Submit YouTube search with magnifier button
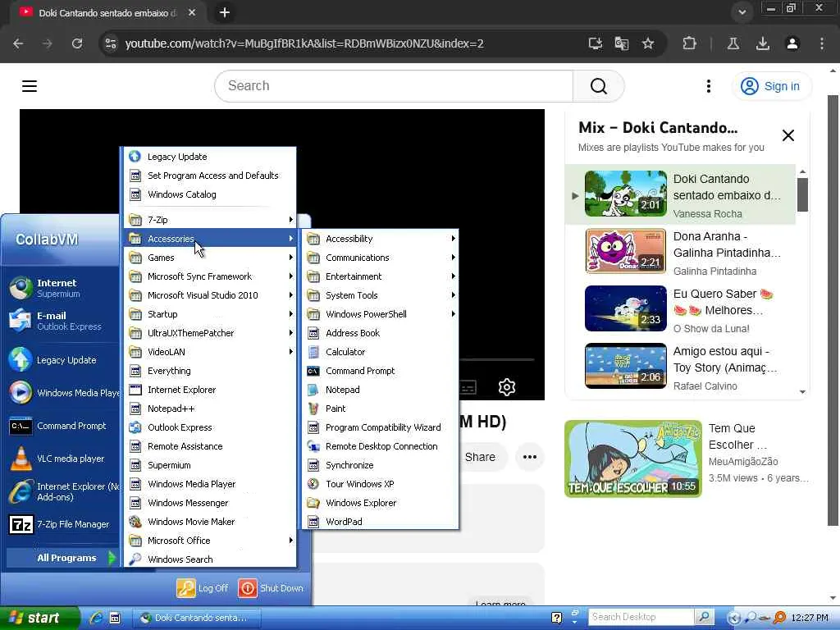Viewport: 840px width, 630px height. point(598,85)
